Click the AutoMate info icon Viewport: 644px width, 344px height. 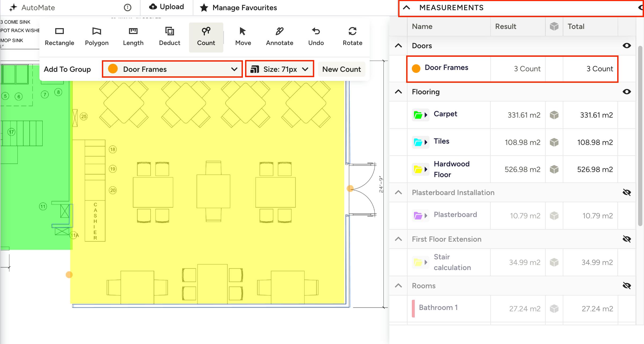point(128,8)
